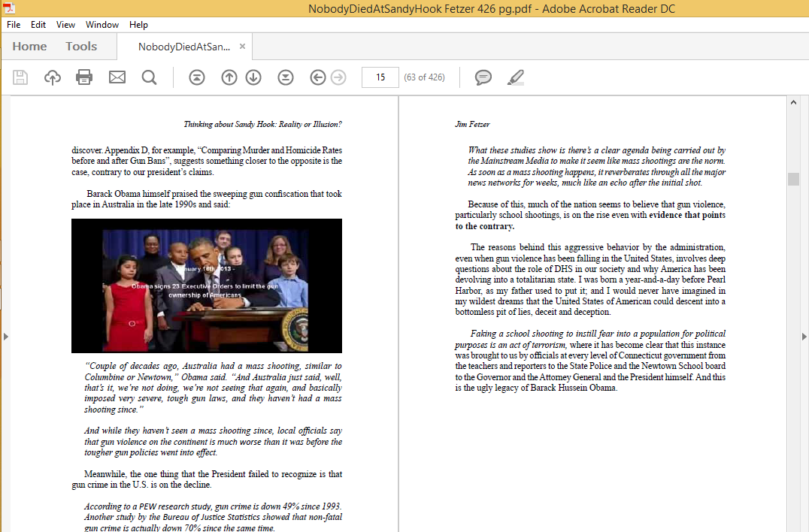Open the Window menu
Image resolution: width=809 pixels, height=532 pixels.
tap(102, 25)
